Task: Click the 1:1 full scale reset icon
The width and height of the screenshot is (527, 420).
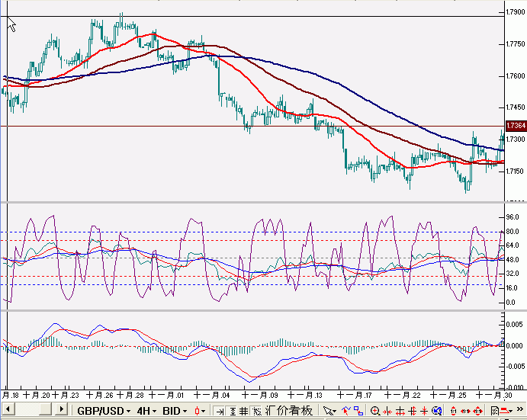Action: (x=477, y=411)
